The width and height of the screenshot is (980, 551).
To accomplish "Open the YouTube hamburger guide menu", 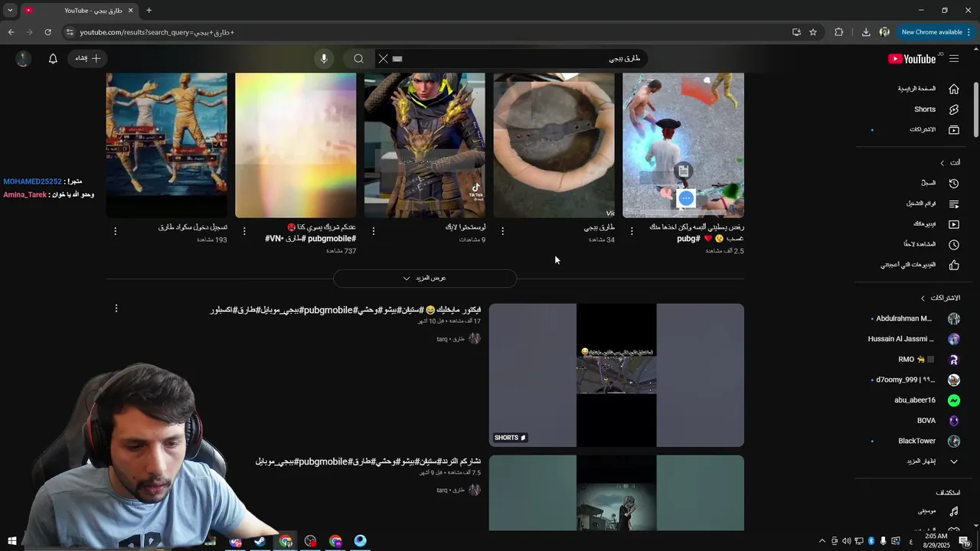I will click(954, 59).
